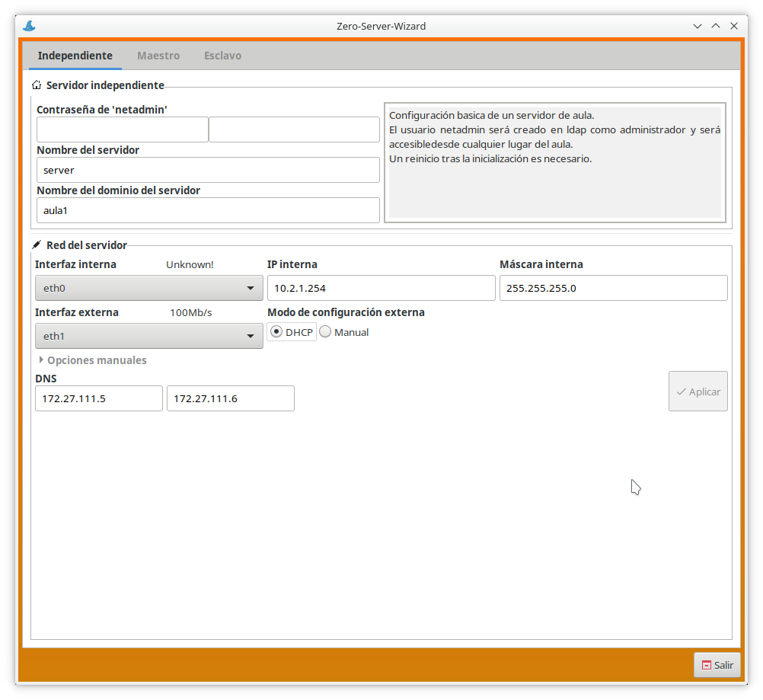
Task: Click the primary DNS field 172.27.111.5
Action: click(x=99, y=398)
